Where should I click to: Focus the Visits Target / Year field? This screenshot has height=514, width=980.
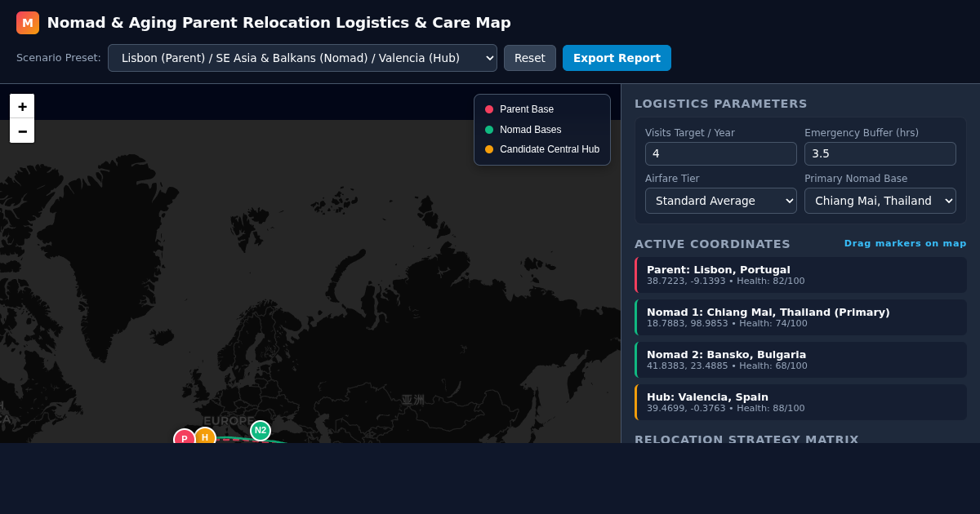tap(721, 153)
